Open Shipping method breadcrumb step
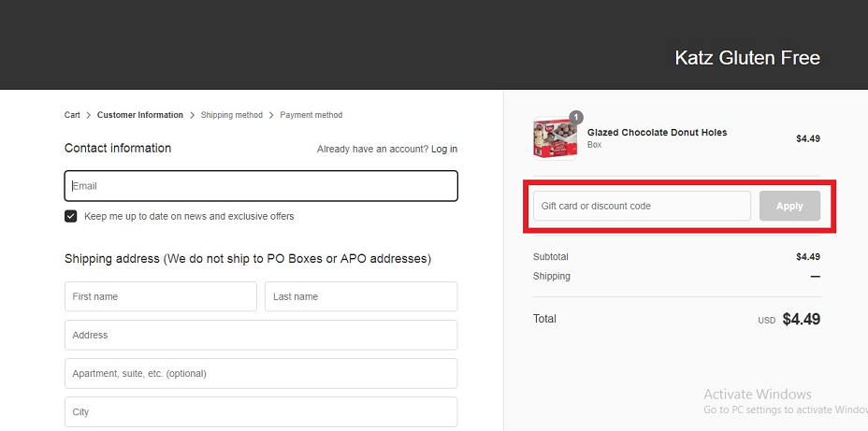Image resolution: width=868 pixels, height=431 pixels. [x=231, y=115]
